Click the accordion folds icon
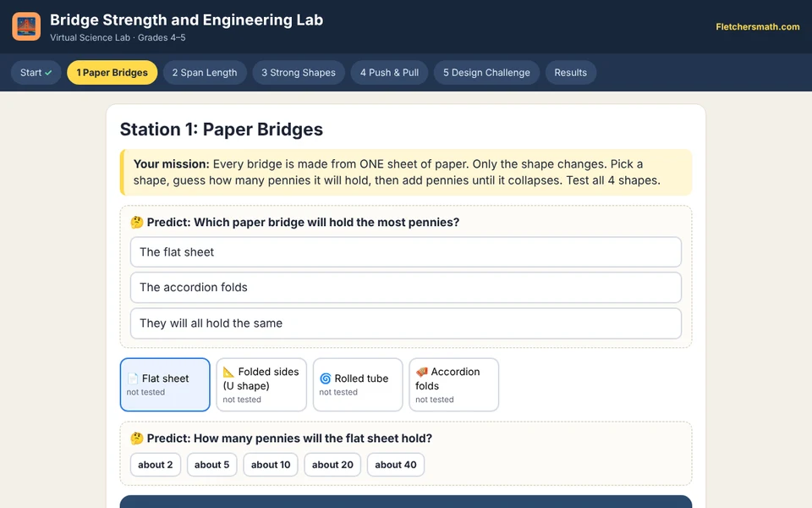Image resolution: width=812 pixels, height=508 pixels. click(x=421, y=372)
